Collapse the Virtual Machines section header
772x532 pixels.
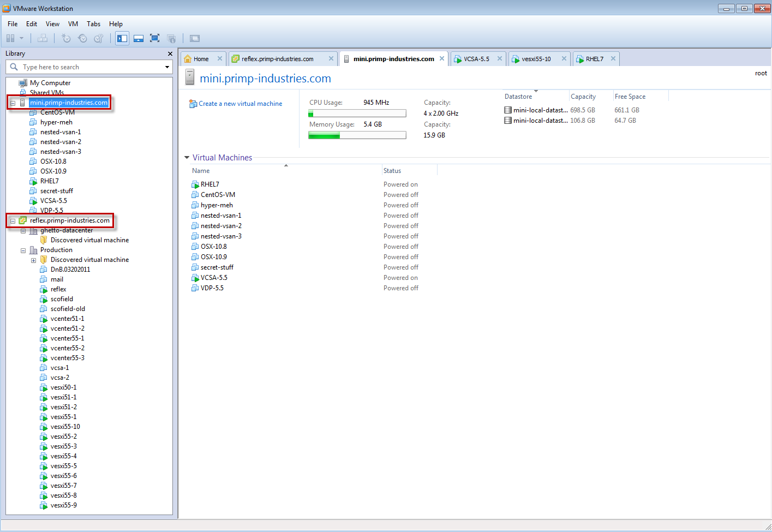pos(187,158)
